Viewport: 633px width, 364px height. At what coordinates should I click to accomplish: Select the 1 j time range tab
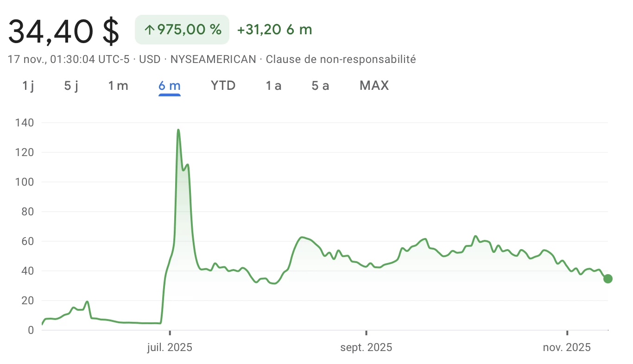[x=27, y=85]
